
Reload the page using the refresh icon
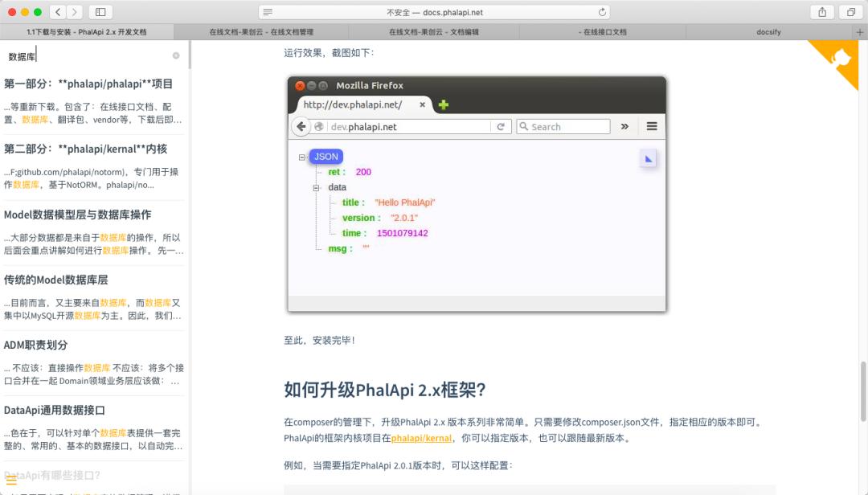[602, 12]
